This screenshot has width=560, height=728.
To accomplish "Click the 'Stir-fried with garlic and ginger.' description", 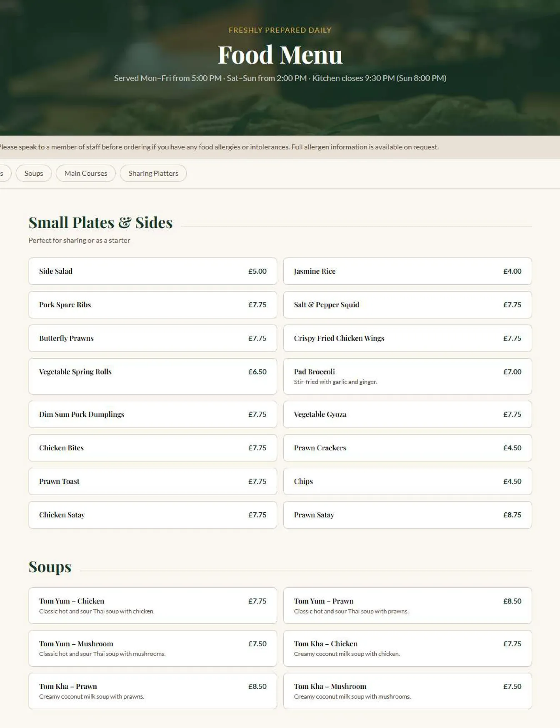I will [x=335, y=382].
